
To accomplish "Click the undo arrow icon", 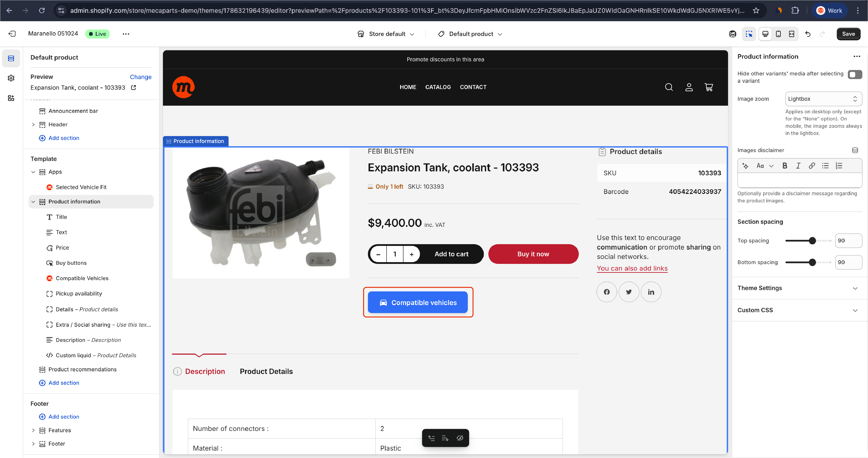I will pos(808,34).
